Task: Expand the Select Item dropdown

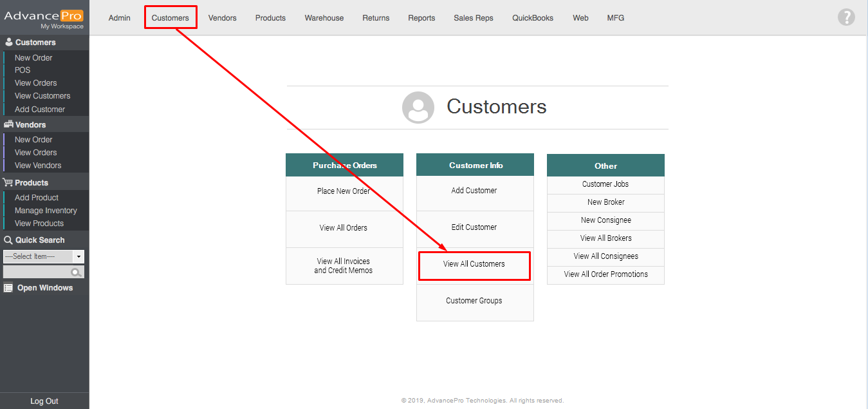Action: (x=78, y=256)
